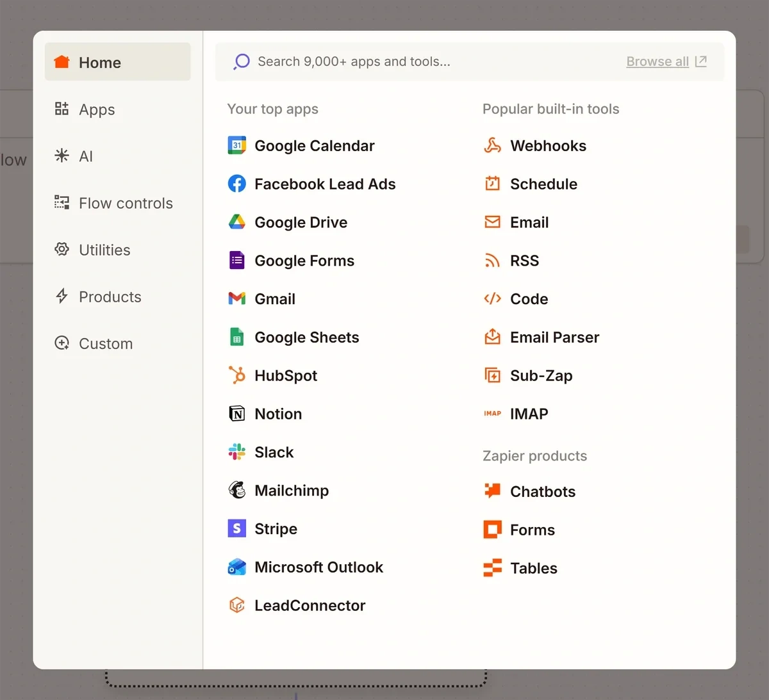
Task: Select the Chatbots product label
Action: coord(542,491)
